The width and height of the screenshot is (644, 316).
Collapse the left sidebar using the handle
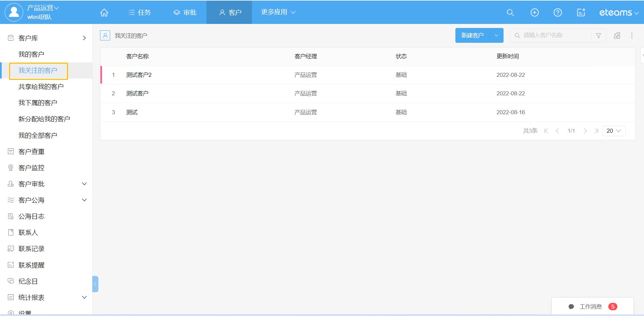[x=95, y=284]
